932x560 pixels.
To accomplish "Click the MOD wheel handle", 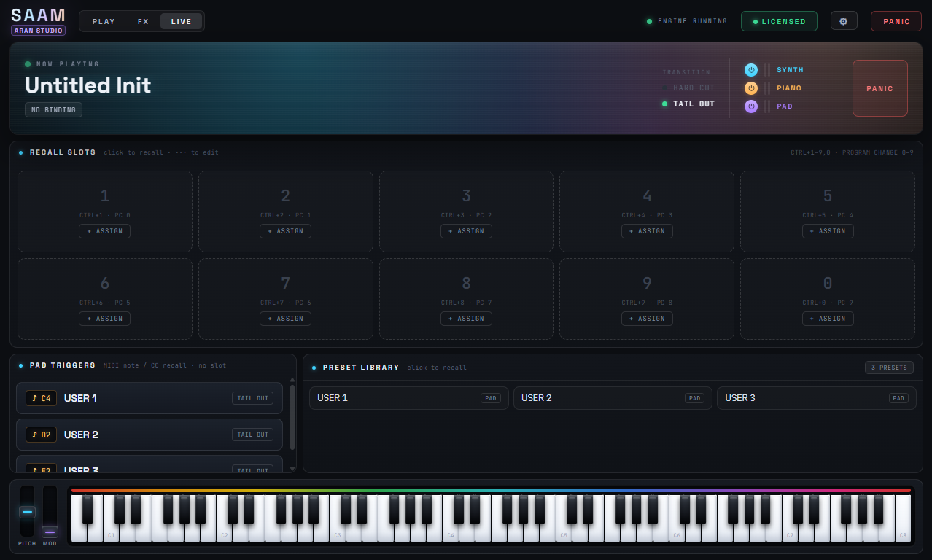I will coord(50,532).
